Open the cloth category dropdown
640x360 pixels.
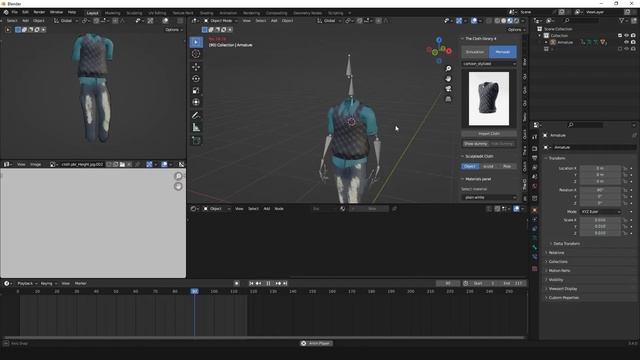coord(489,64)
